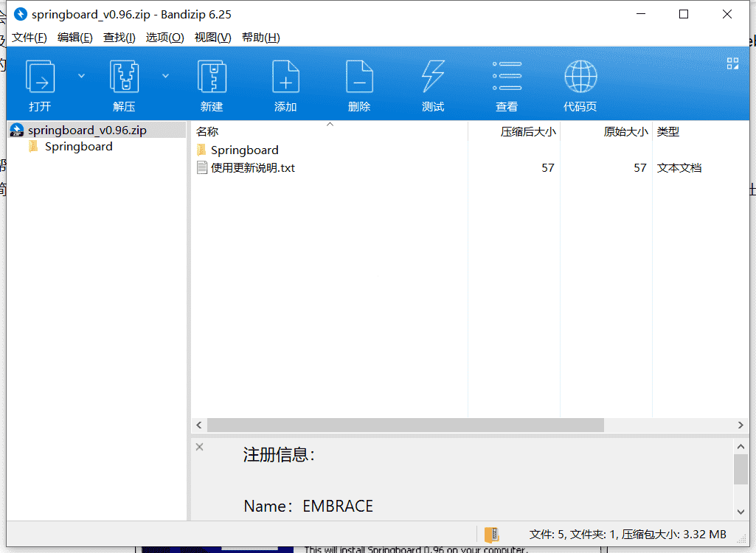Sort by the 名称 column header
756x553 pixels.
tap(329, 132)
